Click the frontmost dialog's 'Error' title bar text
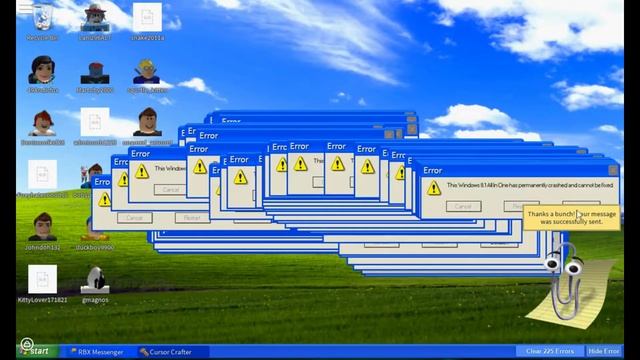Screen dimensions: 640x360 pos(433,171)
